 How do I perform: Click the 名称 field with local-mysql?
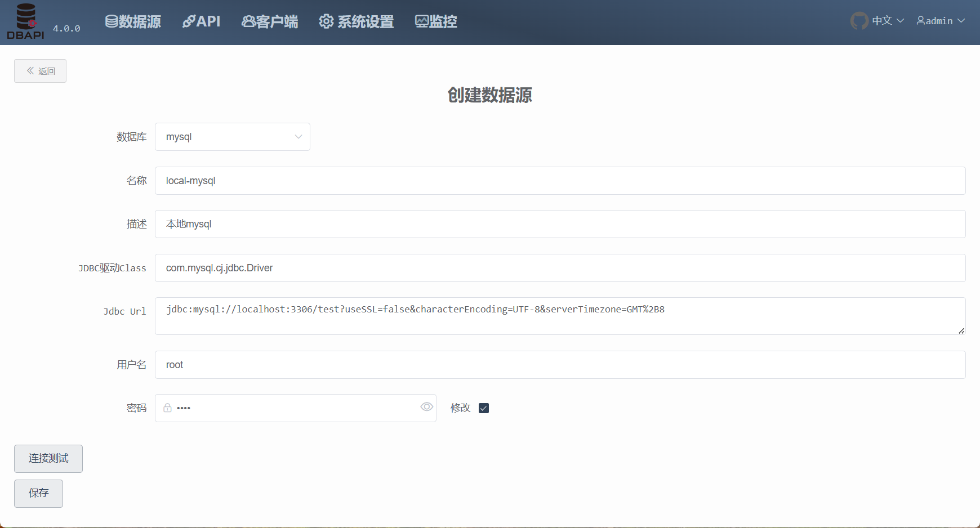(x=560, y=181)
